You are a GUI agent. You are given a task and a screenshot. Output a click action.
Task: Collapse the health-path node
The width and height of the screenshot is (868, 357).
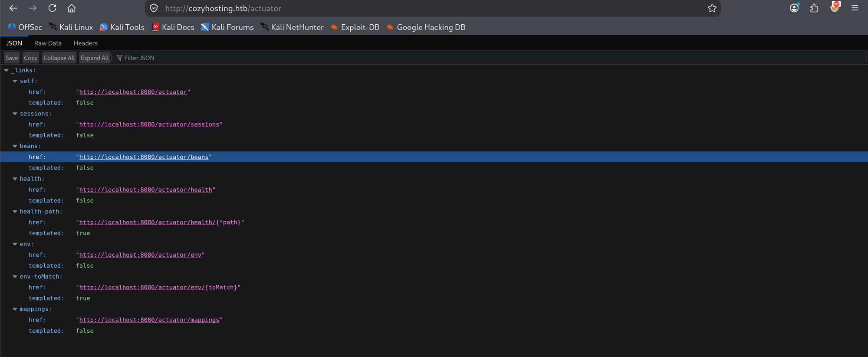pyautogui.click(x=15, y=212)
